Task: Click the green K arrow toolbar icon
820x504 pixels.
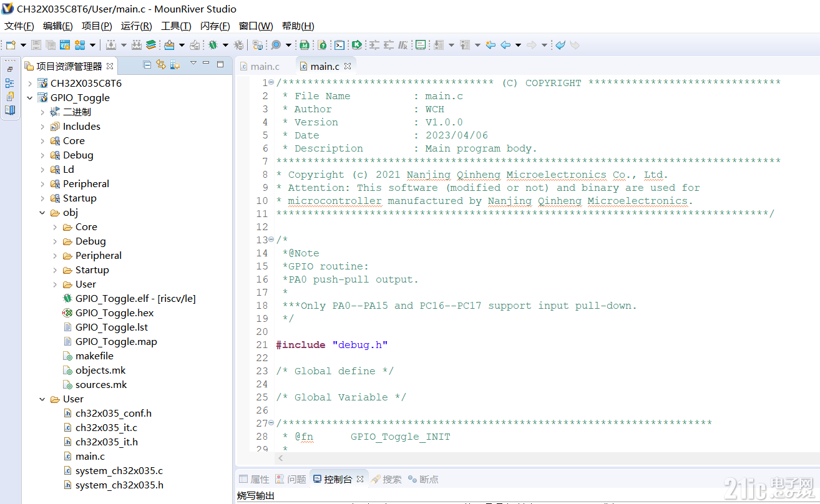Action: click(x=356, y=45)
